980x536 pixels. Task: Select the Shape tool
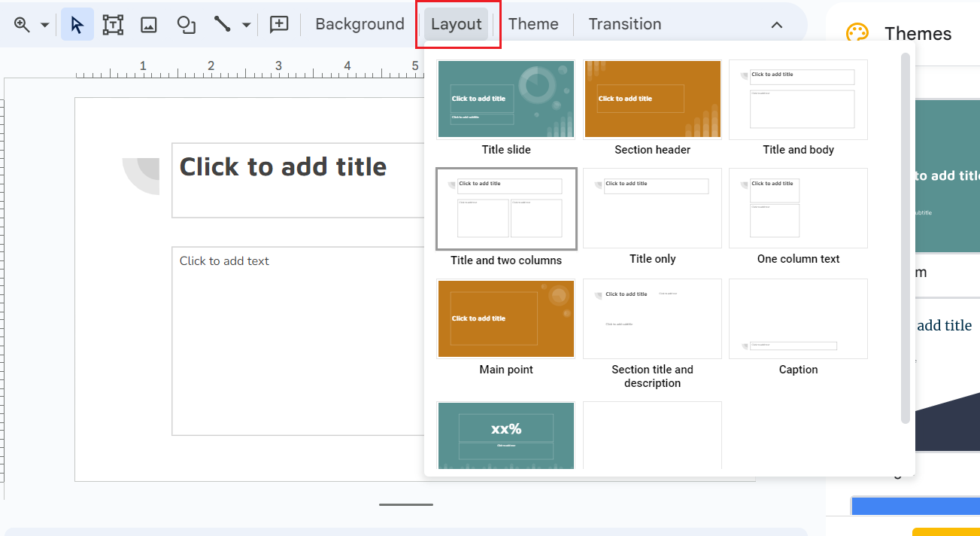pos(184,23)
